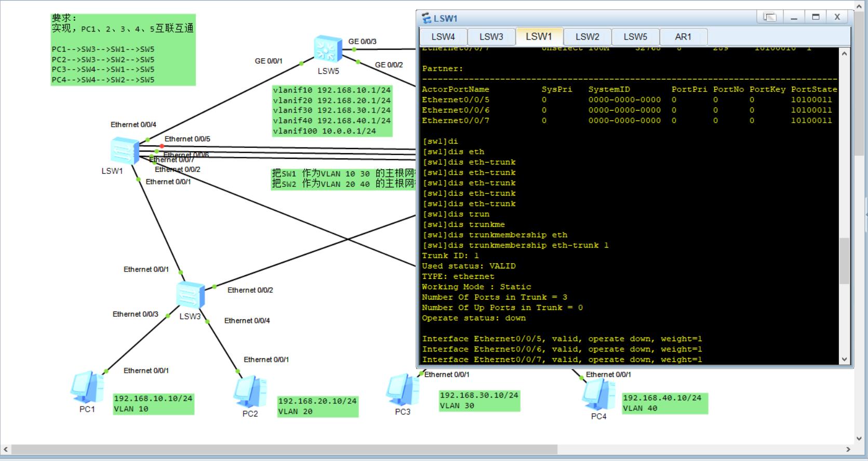Image resolution: width=868 pixels, height=461 pixels.
Task: Select the PC3 computer icon
Action: click(x=403, y=390)
